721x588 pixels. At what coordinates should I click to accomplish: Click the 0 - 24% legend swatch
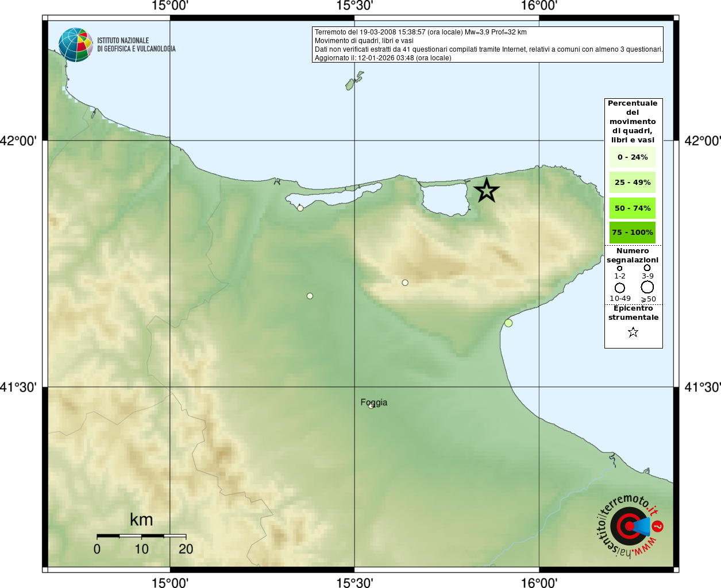click(x=633, y=157)
